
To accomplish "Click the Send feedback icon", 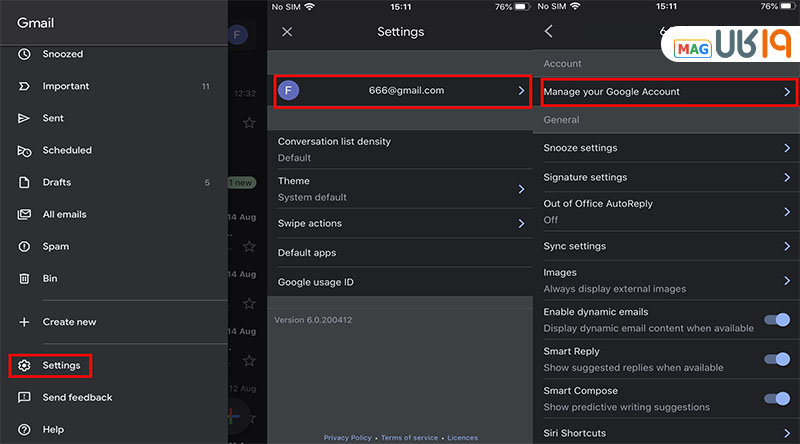I will [24, 398].
